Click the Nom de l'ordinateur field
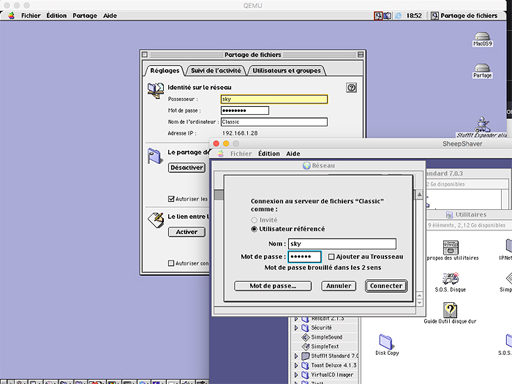512x384 pixels. click(x=274, y=122)
